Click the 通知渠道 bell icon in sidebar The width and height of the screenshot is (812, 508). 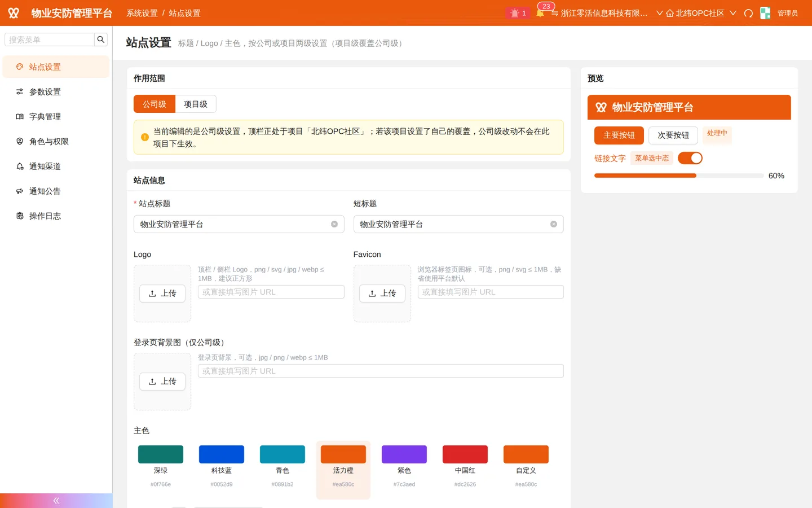[20, 166]
